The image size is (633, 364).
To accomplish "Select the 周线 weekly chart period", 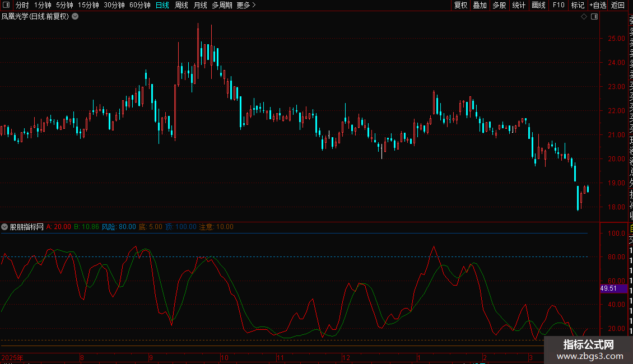I will click(x=181, y=5).
